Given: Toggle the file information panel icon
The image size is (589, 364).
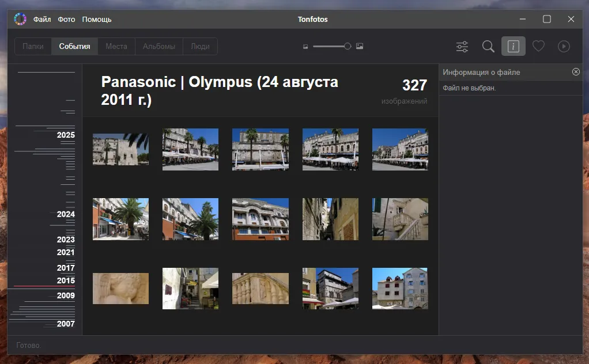Looking at the screenshot, I should (513, 46).
